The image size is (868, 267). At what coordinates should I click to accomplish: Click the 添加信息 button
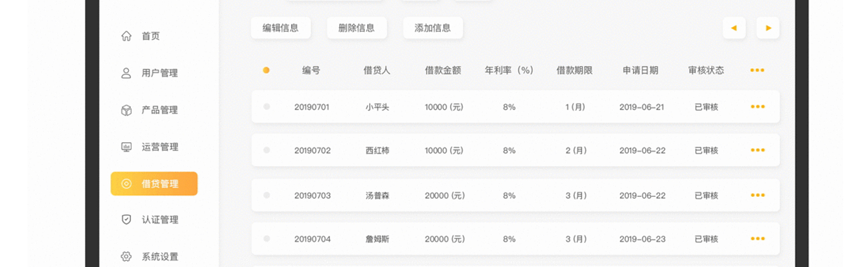[433, 27]
